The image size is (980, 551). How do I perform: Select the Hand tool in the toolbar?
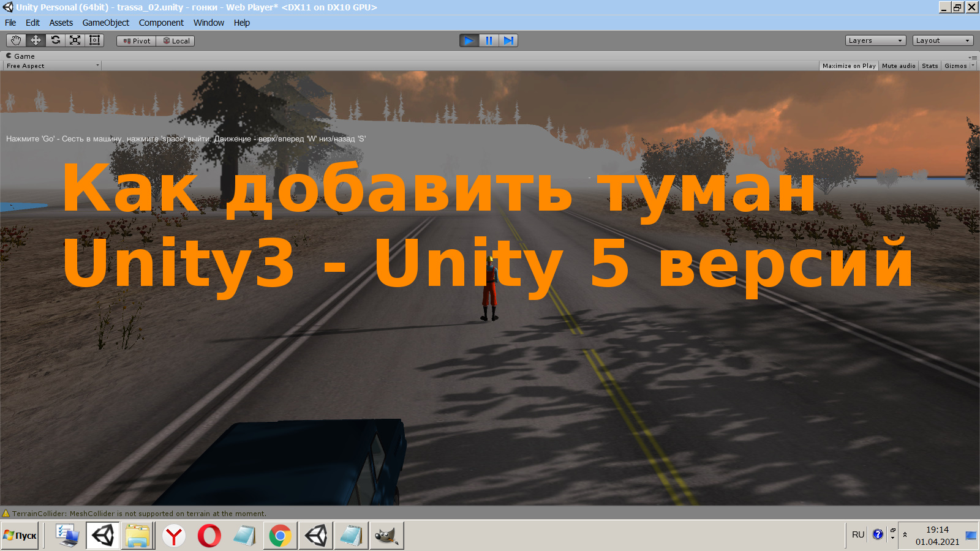tap(15, 40)
